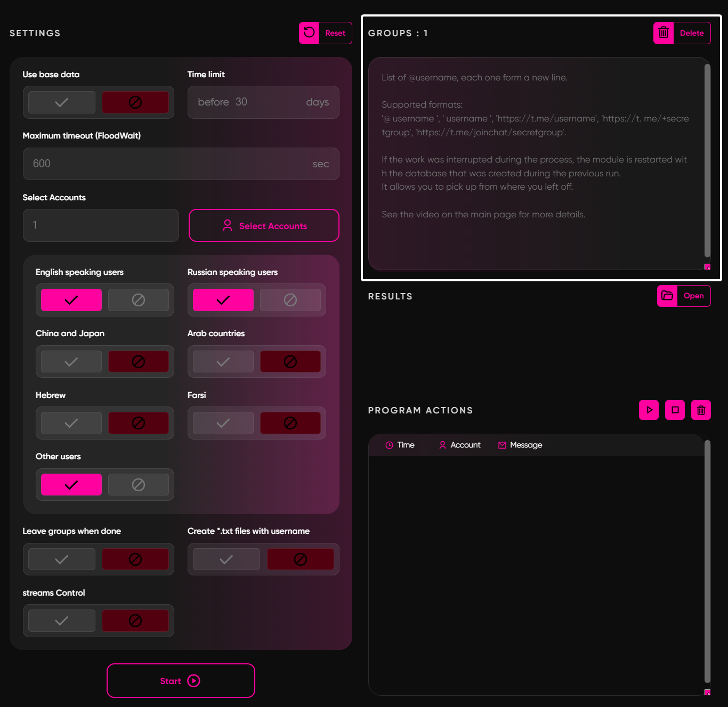Click the Maximum timeout FloodWait input field

[171, 164]
